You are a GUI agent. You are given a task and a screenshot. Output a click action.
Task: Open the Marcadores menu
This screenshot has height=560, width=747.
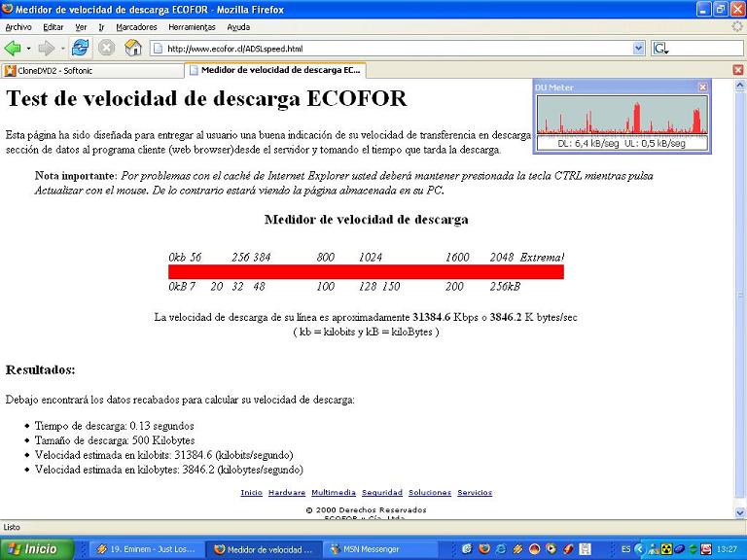[x=136, y=27]
